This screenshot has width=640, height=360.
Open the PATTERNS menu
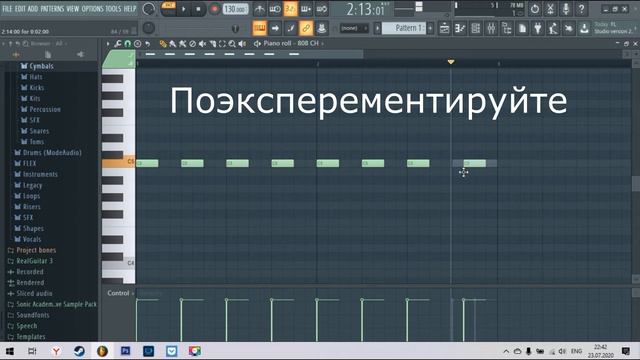52,9
